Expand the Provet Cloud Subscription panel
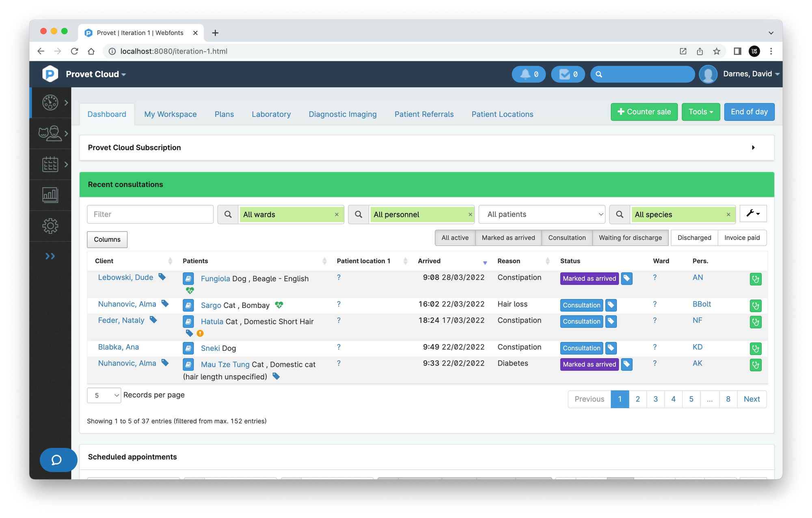 point(753,148)
